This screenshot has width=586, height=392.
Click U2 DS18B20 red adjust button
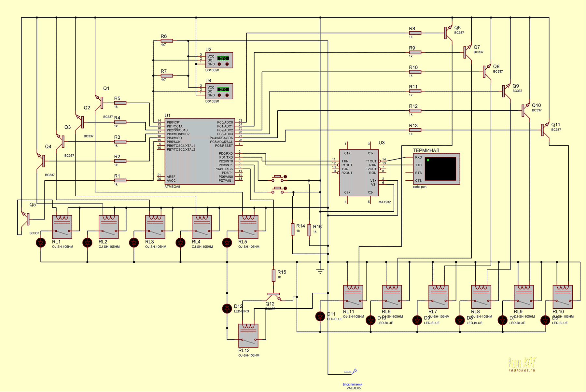coord(219,64)
